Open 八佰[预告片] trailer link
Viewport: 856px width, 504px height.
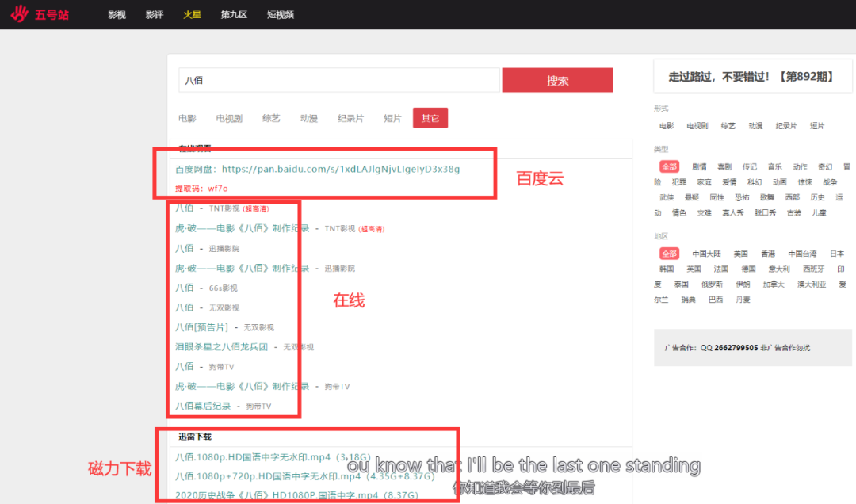[202, 327]
